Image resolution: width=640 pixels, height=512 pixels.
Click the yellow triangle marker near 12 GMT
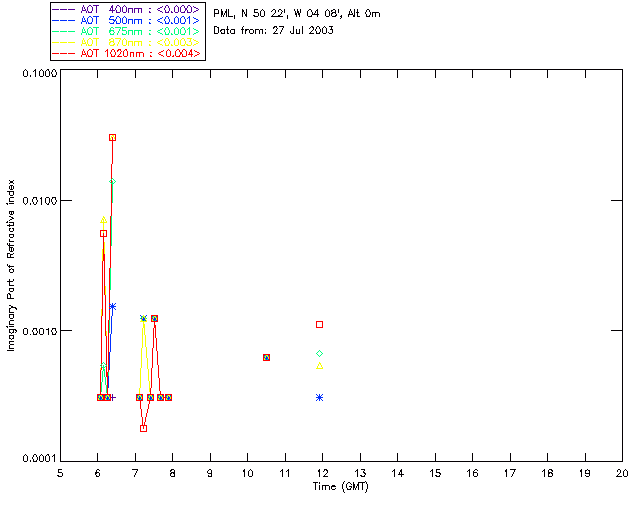(x=320, y=366)
